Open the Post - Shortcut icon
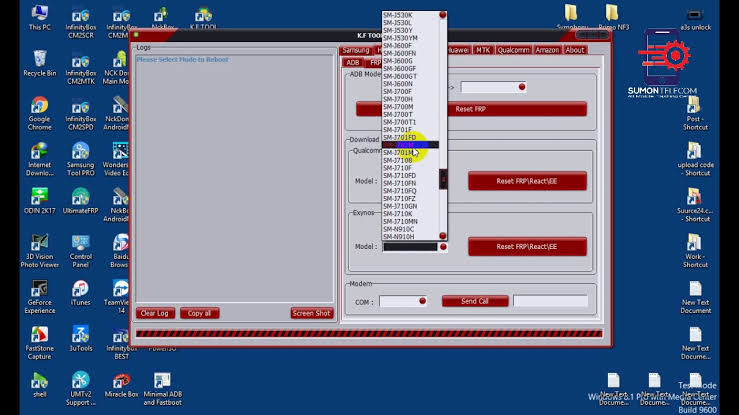 tap(695, 114)
